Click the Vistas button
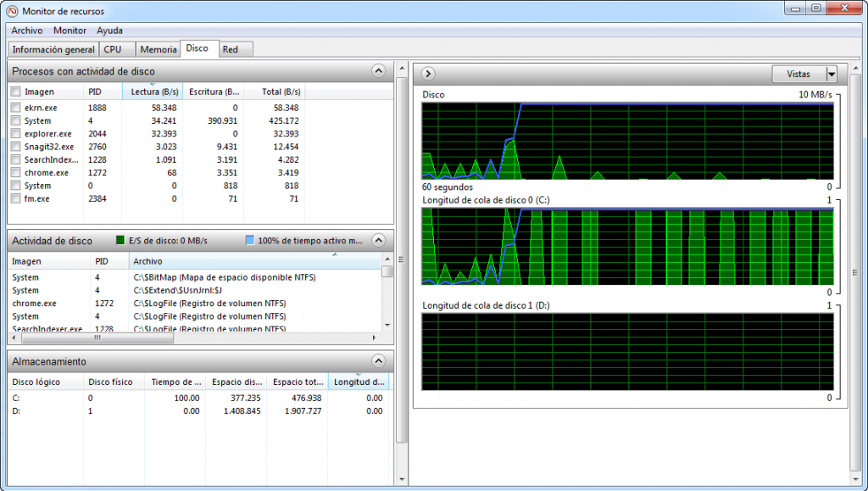868x491 pixels. [798, 74]
